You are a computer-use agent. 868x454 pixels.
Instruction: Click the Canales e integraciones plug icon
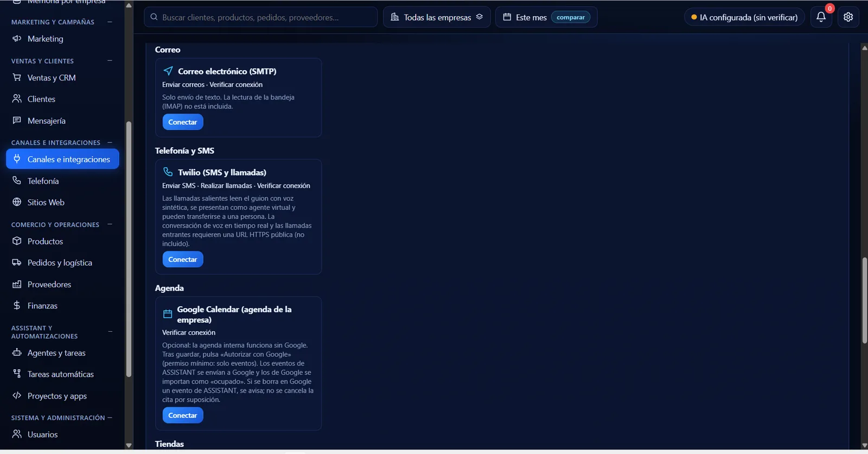tap(17, 159)
